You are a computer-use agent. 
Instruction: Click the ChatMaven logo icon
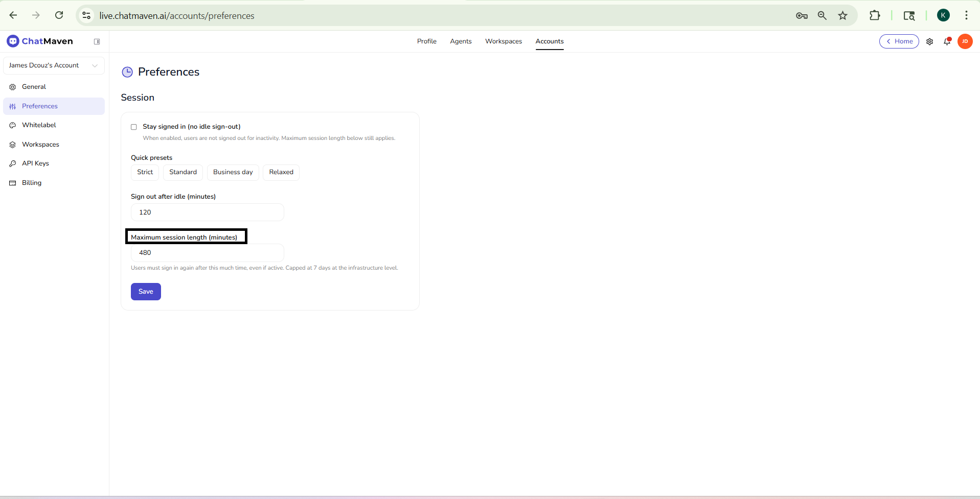[13, 41]
